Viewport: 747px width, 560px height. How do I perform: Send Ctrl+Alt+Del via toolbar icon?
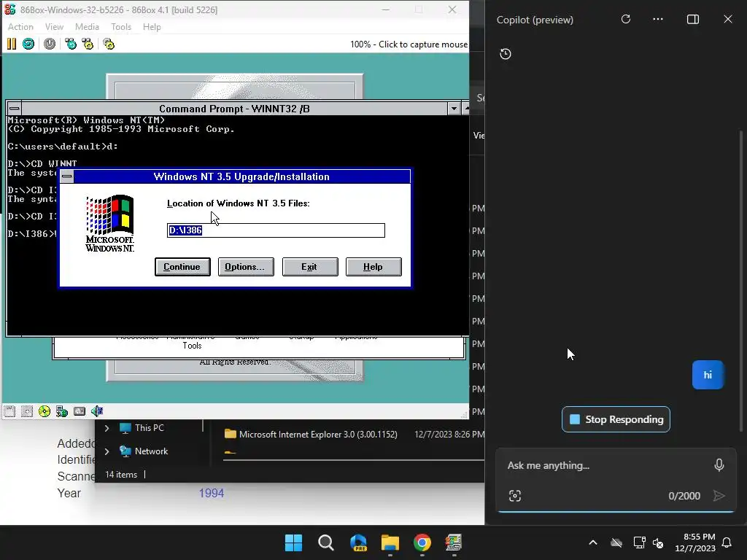click(71, 44)
